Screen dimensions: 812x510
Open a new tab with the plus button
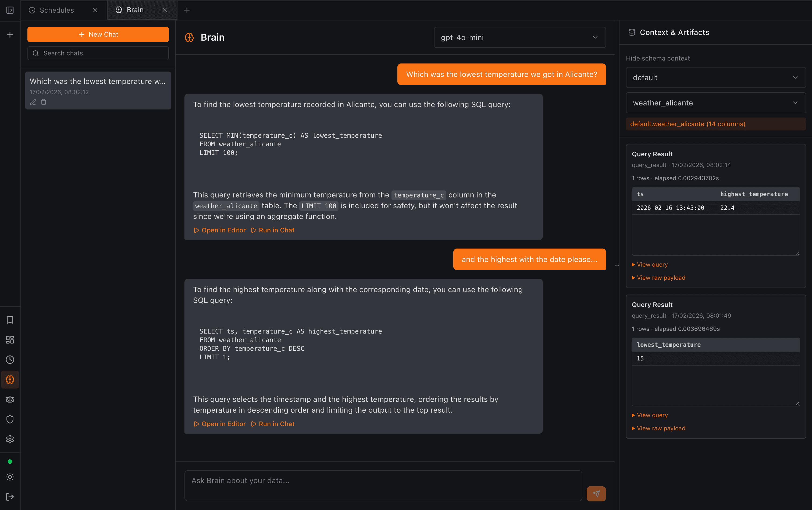click(186, 10)
